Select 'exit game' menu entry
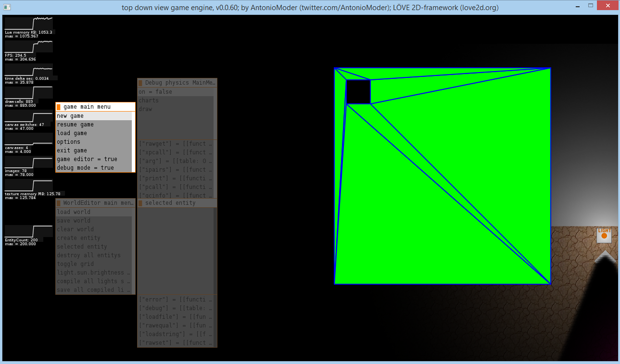 (x=94, y=151)
